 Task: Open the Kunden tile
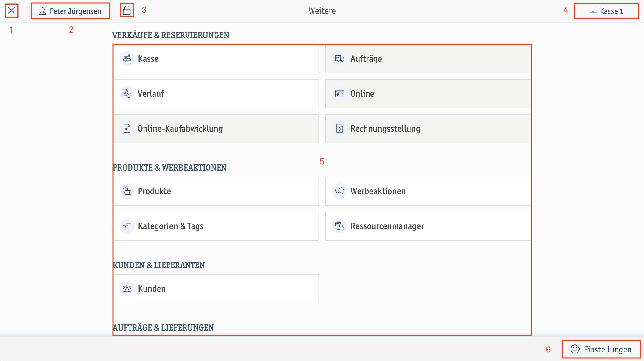[x=216, y=289]
